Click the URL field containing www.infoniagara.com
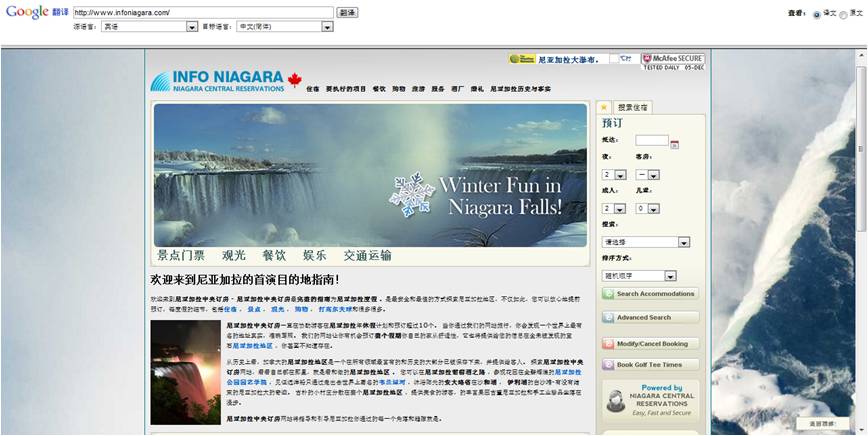 (203, 13)
